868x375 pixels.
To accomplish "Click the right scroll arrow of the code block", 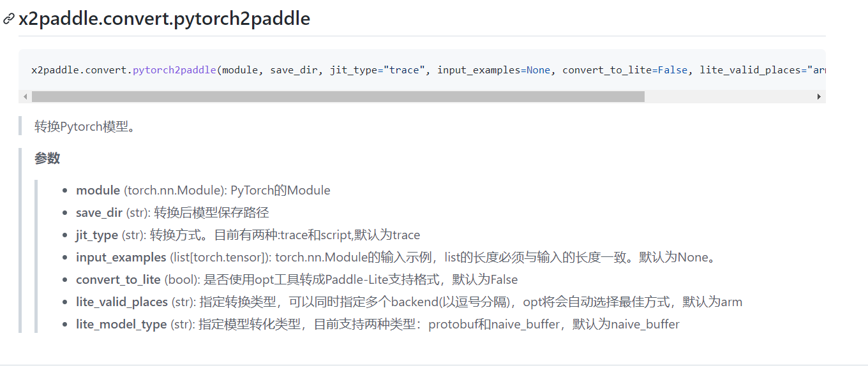I will 819,96.
